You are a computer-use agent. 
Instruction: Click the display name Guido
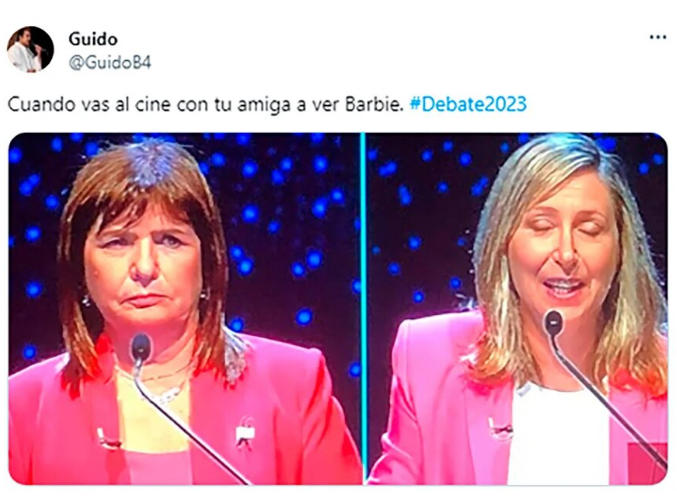coord(93,39)
